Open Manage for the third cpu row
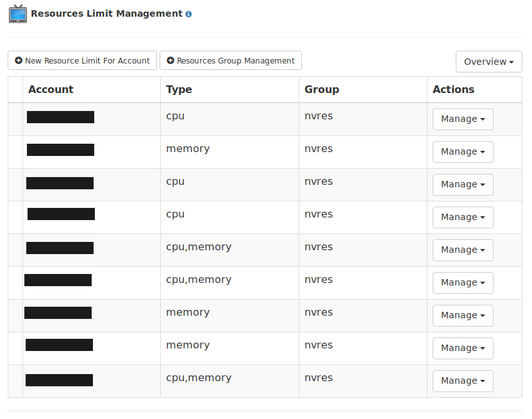Image resolution: width=532 pixels, height=419 pixels. [x=463, y=218]
